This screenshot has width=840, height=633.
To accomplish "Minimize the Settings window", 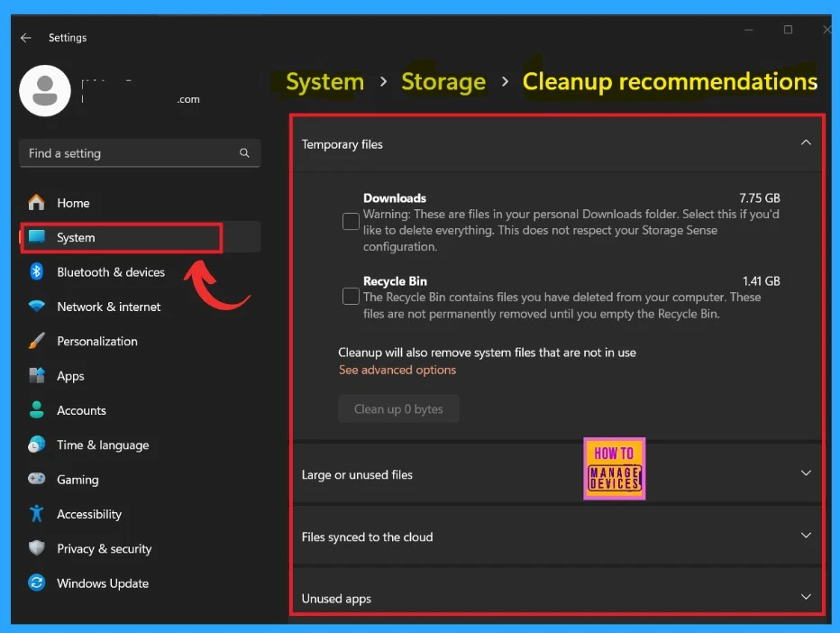I will pos(749,30).
